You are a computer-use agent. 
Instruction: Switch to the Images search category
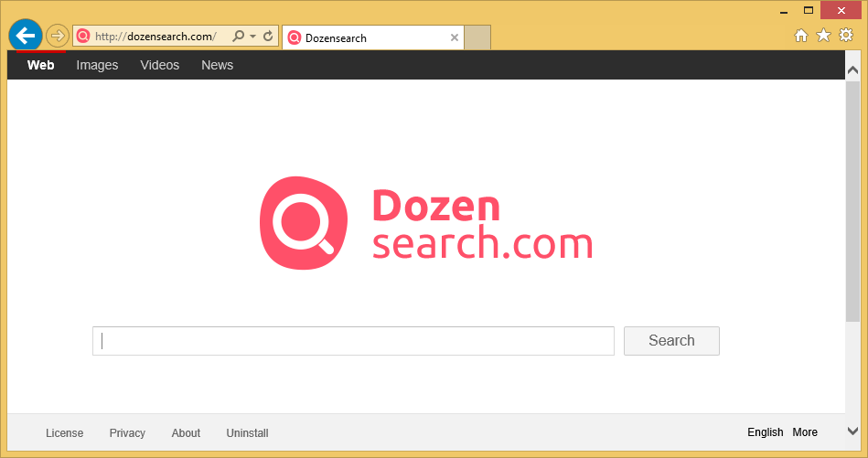pyautogui.click(x=97, y=65)
